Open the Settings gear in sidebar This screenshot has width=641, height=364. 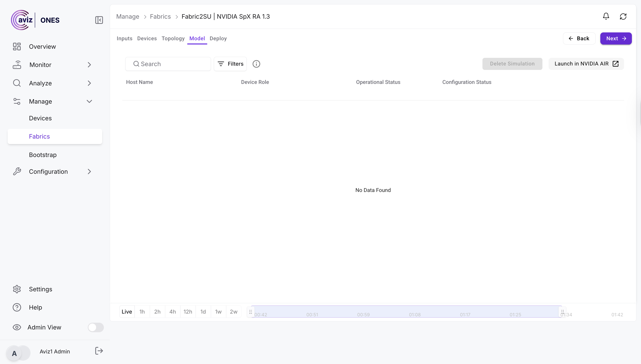[x=17, y=289]
